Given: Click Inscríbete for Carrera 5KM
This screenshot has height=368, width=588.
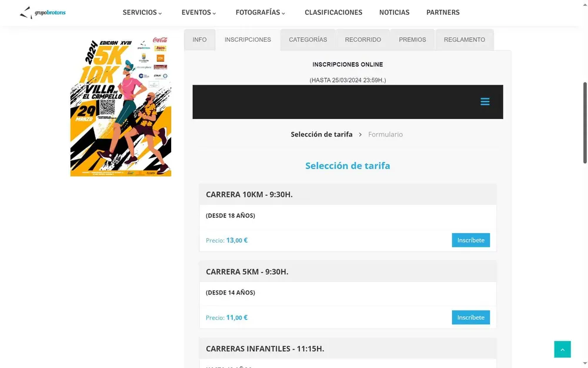Looking at the screenshot, I should [x=470, y=317].
